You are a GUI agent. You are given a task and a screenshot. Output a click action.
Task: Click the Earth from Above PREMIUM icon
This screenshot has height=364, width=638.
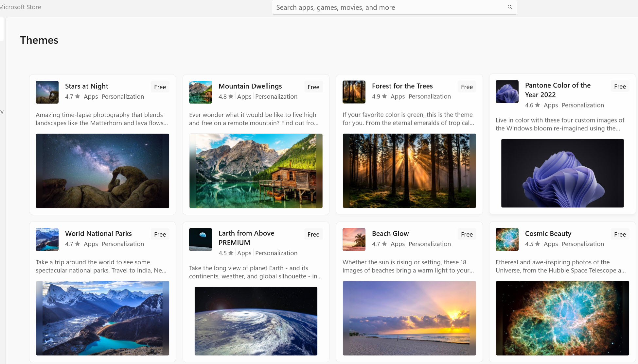click(x=200, y=240)
